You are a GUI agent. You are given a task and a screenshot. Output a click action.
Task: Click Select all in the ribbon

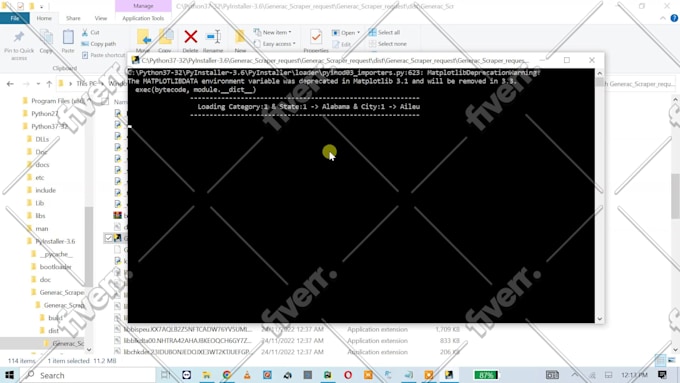[384, 33]
